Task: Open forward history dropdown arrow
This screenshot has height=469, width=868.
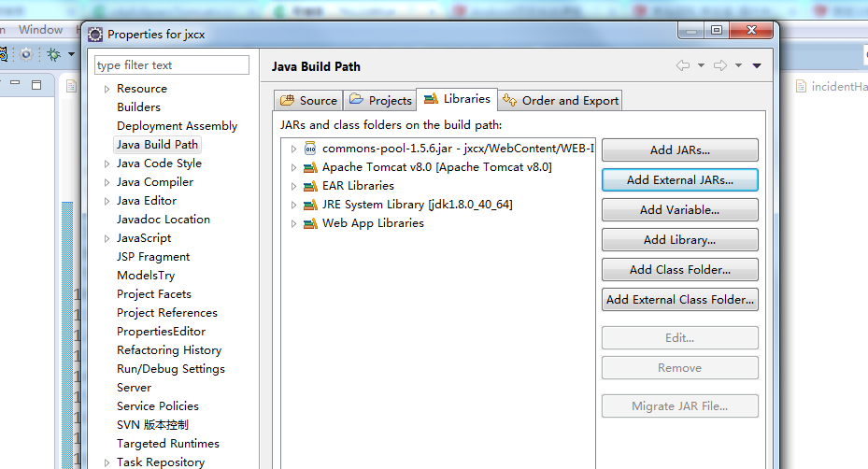Action: tap(738, 65)
